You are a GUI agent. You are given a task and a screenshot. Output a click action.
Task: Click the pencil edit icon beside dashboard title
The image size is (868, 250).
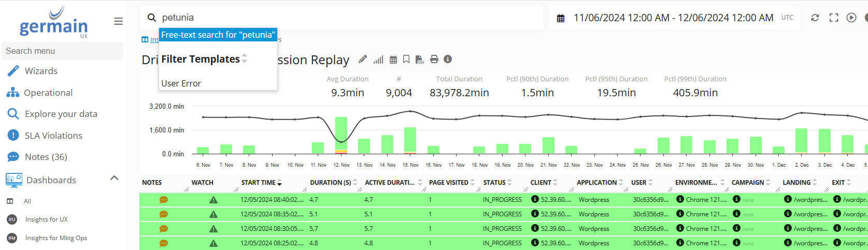[363, 60]
